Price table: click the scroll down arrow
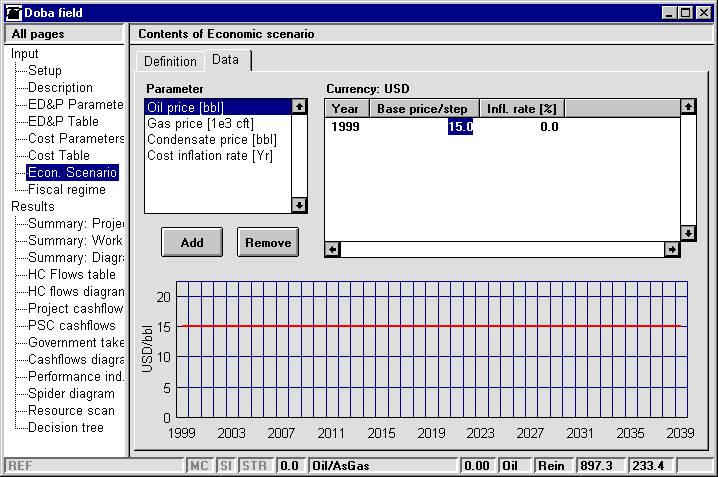718x477 pixels. tap(688, 233)
